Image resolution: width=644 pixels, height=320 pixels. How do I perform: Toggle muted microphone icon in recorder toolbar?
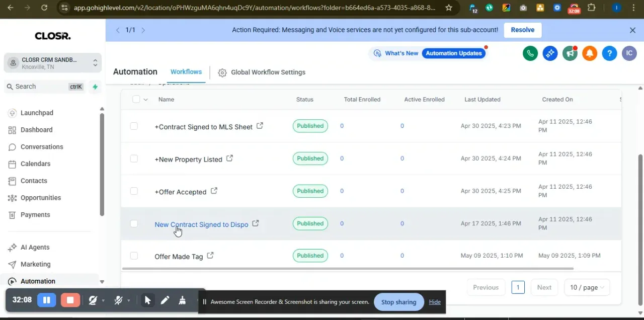coord(118,300)
